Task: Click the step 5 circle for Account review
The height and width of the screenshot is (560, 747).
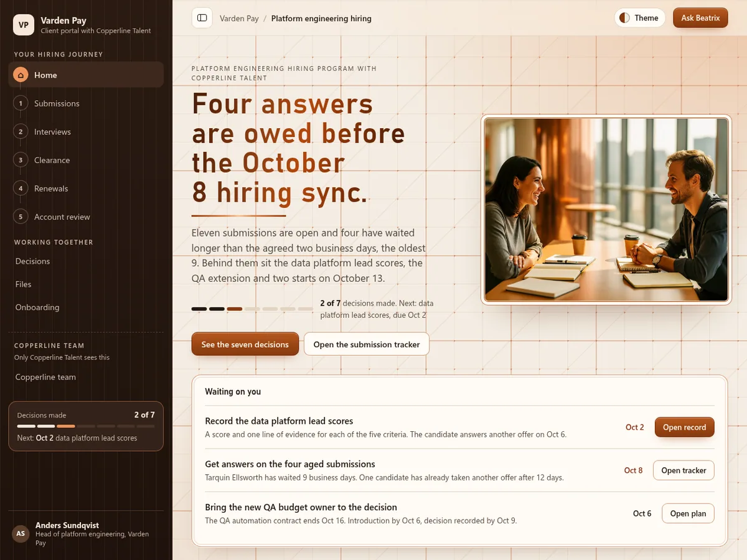Action: [x=21, y=217]
